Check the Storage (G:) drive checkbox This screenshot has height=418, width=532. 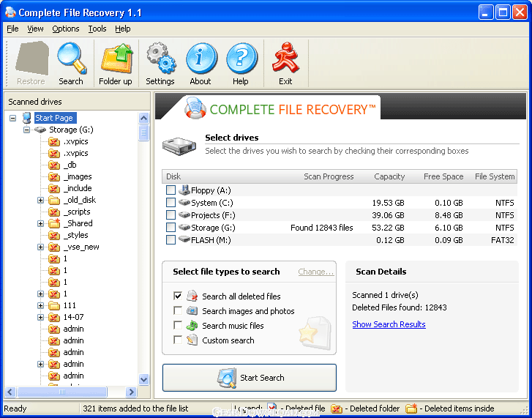[171, 228]
